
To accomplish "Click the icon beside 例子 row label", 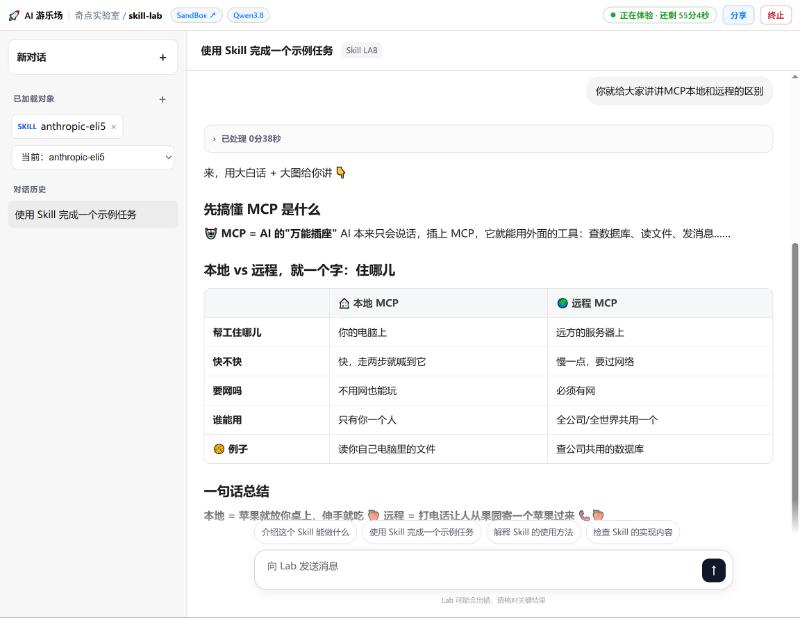I will [x=219, y=449].
